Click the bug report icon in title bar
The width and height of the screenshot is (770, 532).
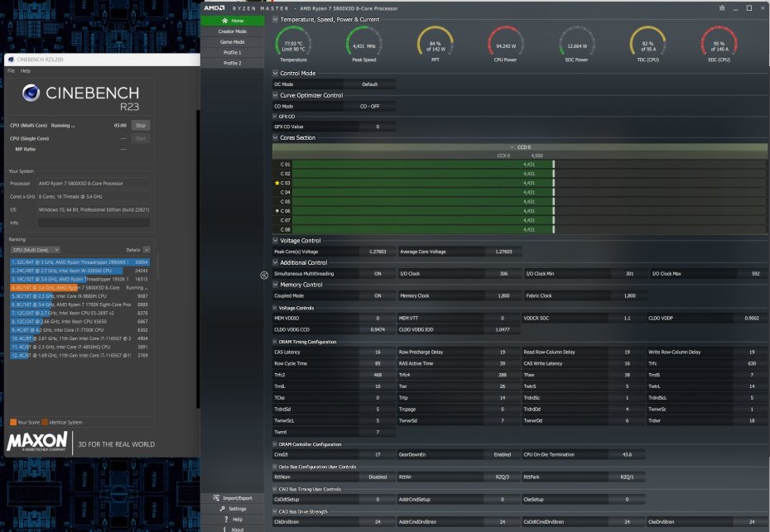click(x=721, y=8)
